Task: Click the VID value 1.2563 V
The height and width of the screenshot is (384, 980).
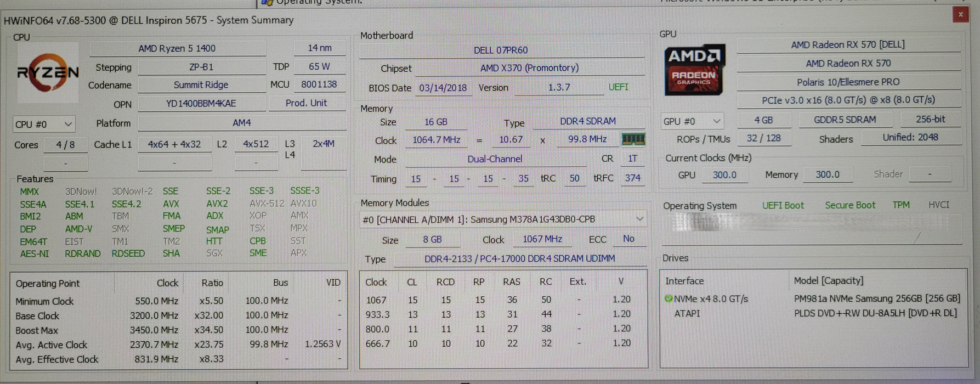Action: coord(323,344)
